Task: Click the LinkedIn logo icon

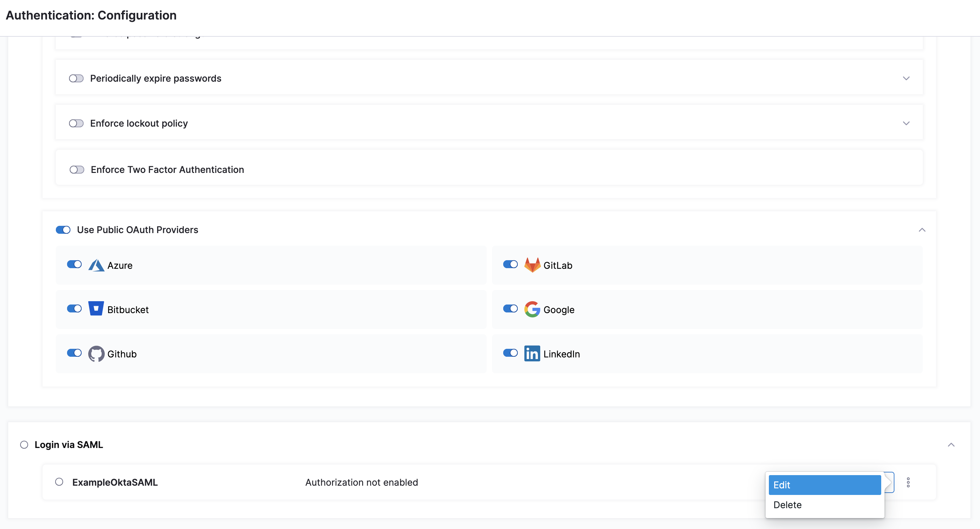Action: 532,353
